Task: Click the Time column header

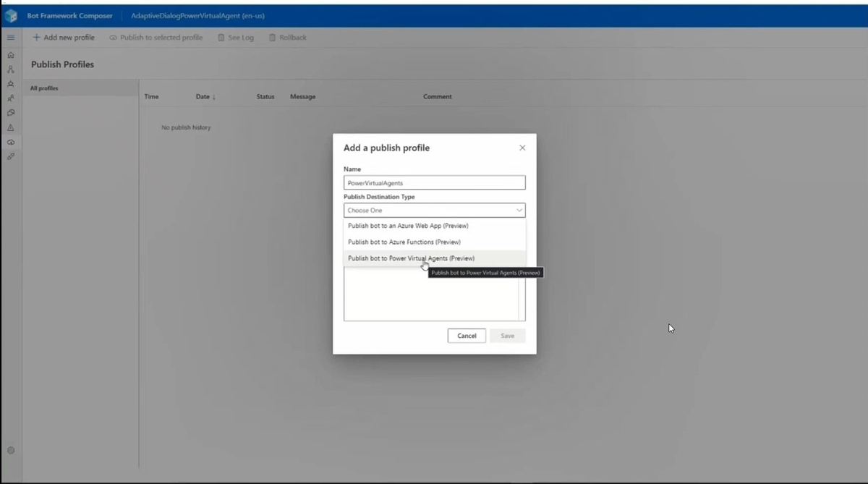Action: pyautogui.click(x=151, y=96)
